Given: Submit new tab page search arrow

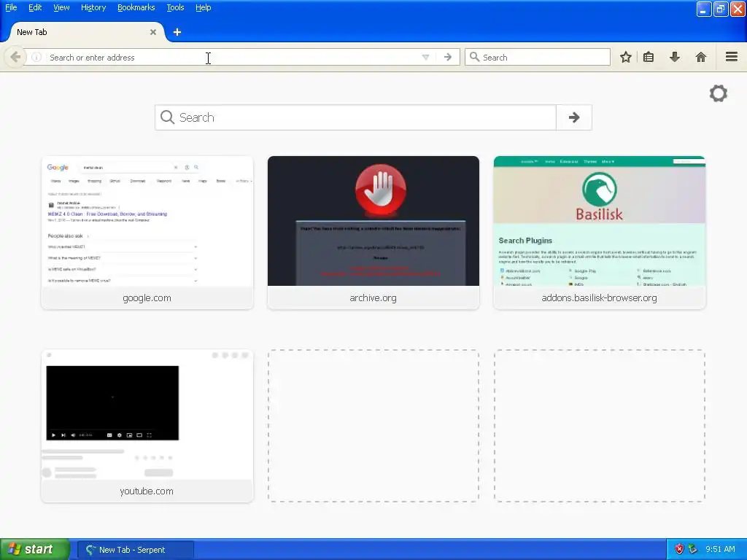Looking at the screenshot, I should pyautogui.click(x=574, y=117).
